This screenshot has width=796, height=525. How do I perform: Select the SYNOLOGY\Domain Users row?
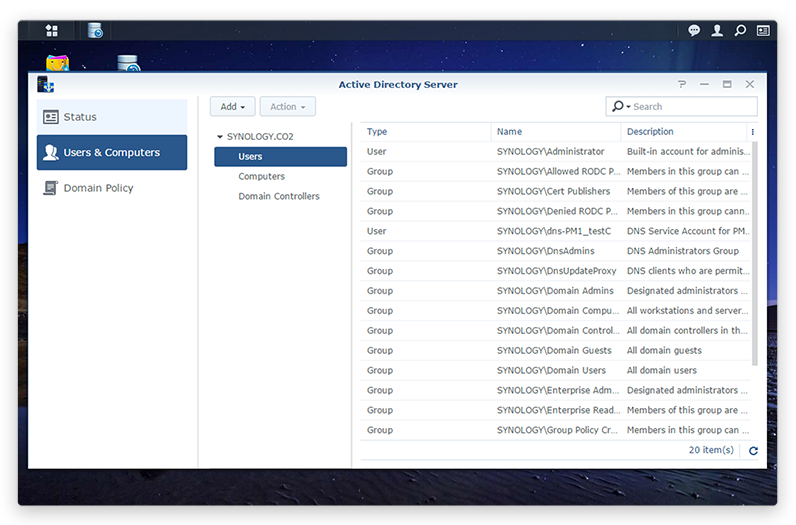(x=556, y=370)
